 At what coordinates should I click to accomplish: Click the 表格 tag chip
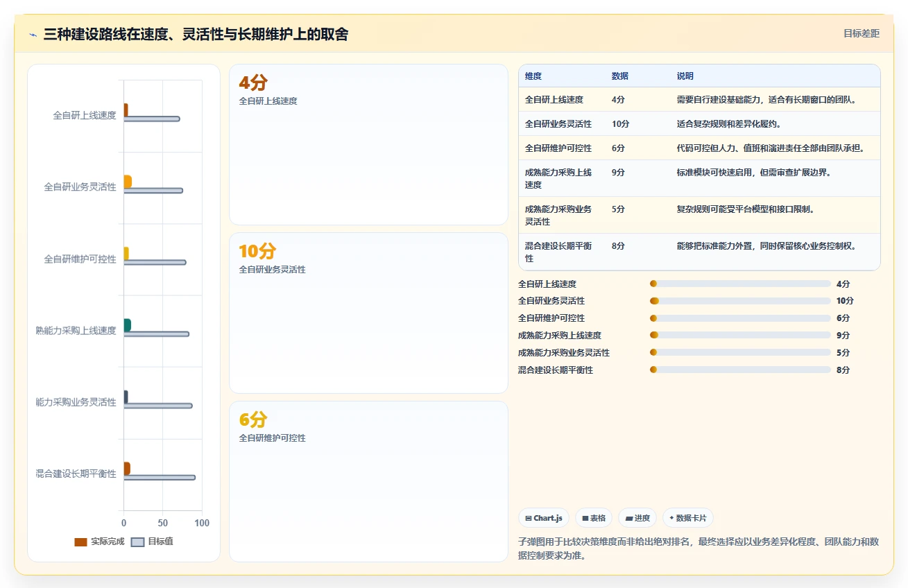click(x=593, y=518)
